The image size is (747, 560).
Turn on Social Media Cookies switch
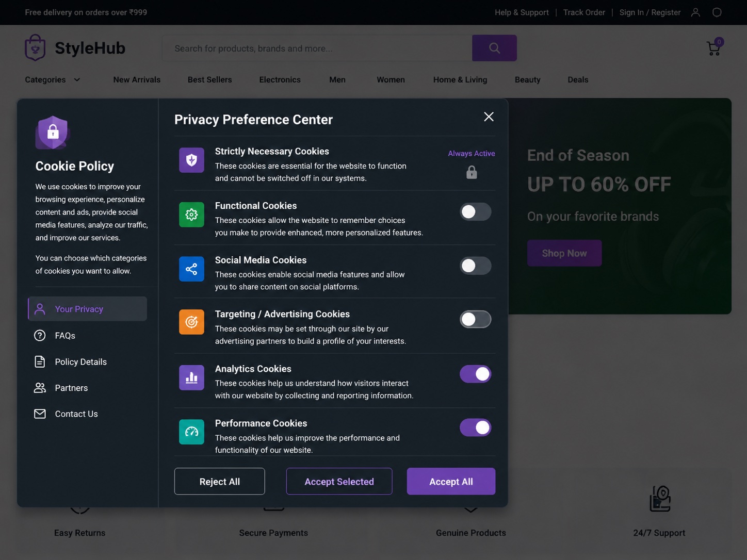click(x=475, y=266)
